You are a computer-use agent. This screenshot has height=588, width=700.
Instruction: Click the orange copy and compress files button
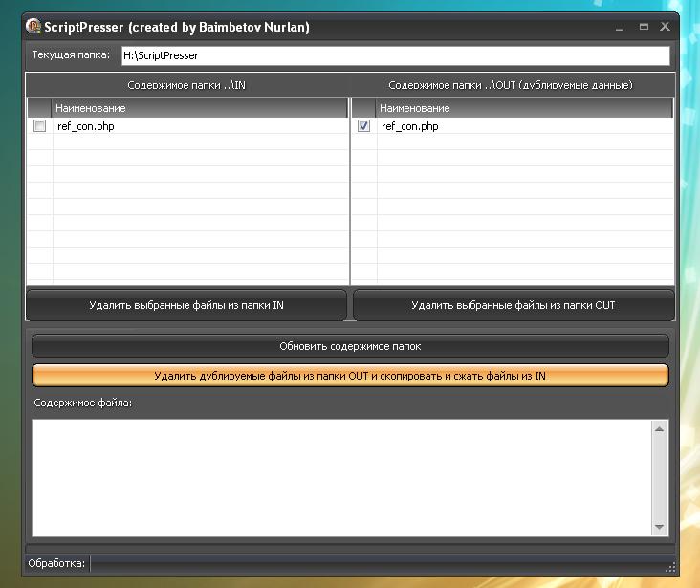click(x=350, y=376)
